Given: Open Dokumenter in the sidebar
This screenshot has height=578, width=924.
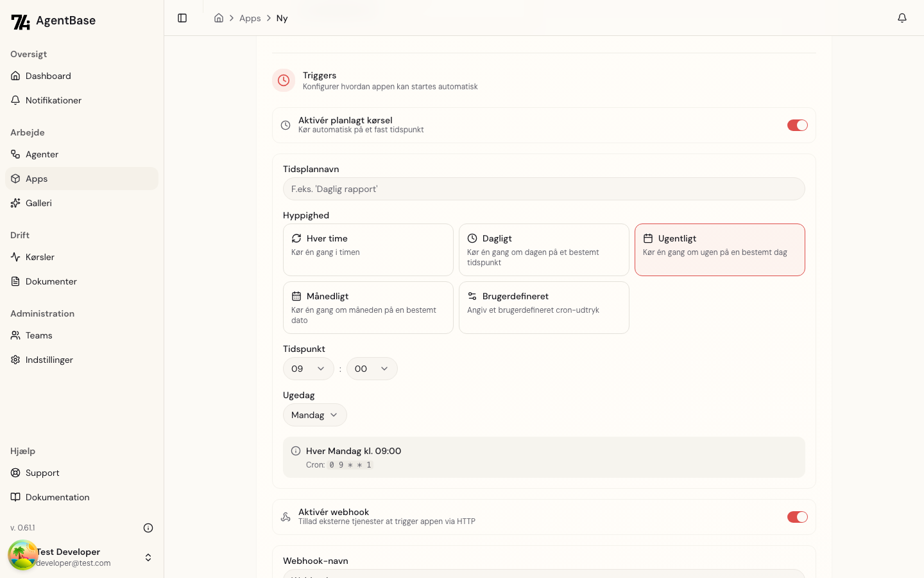Looking at the screenshot, I should (x=51, y=281).
